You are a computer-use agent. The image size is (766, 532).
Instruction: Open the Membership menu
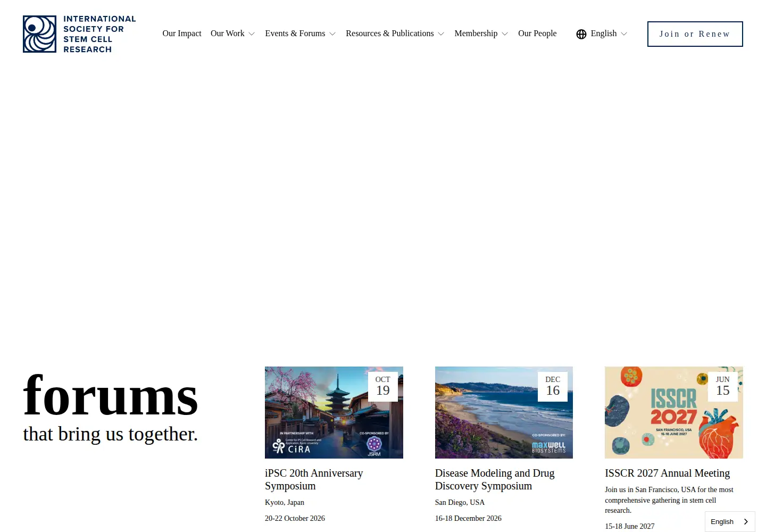point(476,34)
